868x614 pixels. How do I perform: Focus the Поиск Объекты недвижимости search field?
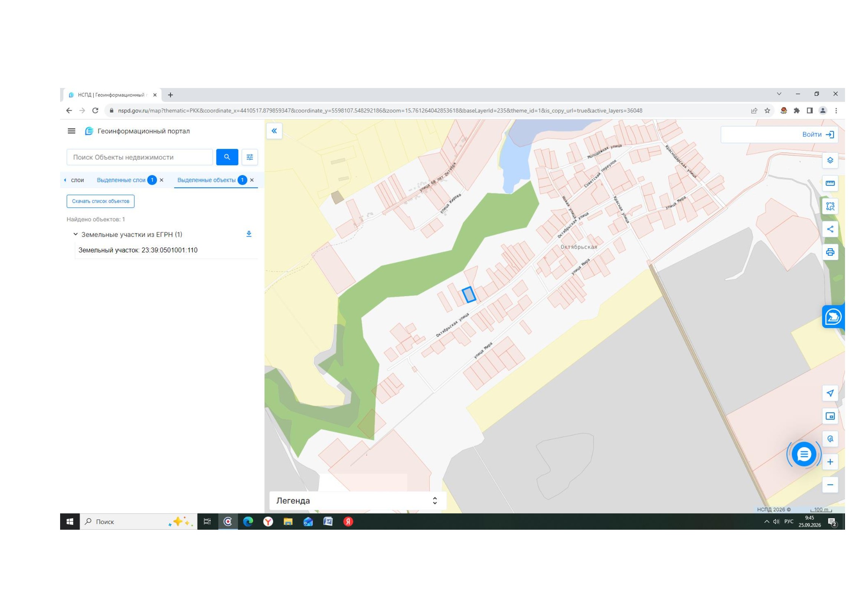coord(140,157)
